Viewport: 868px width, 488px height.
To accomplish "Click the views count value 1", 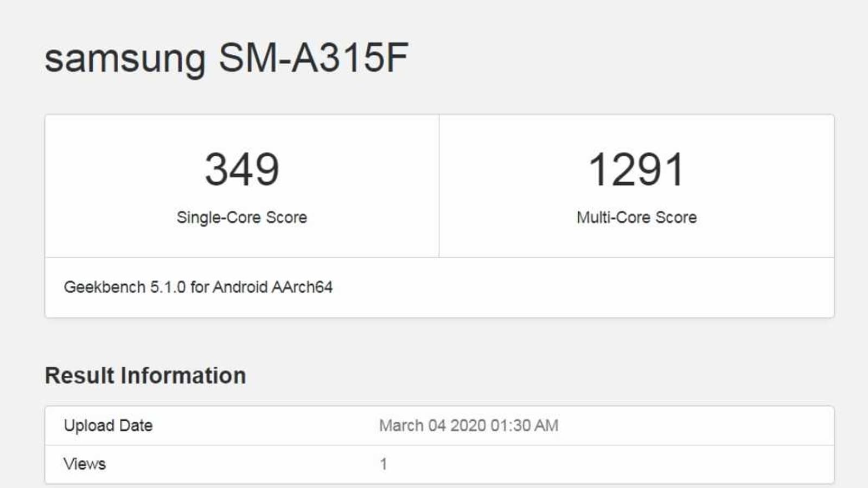I will 384,464.
